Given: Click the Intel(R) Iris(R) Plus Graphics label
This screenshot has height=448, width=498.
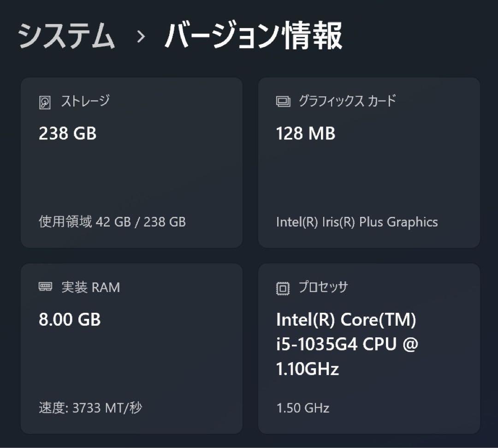Looking at the screenshot, I should (357, 222).
